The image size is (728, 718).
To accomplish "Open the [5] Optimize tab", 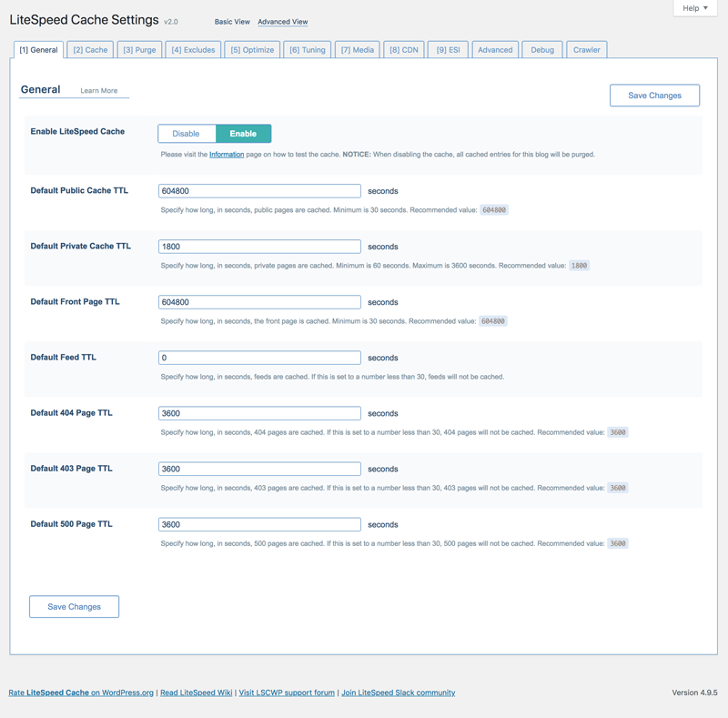I will click(x=252, y=50).
